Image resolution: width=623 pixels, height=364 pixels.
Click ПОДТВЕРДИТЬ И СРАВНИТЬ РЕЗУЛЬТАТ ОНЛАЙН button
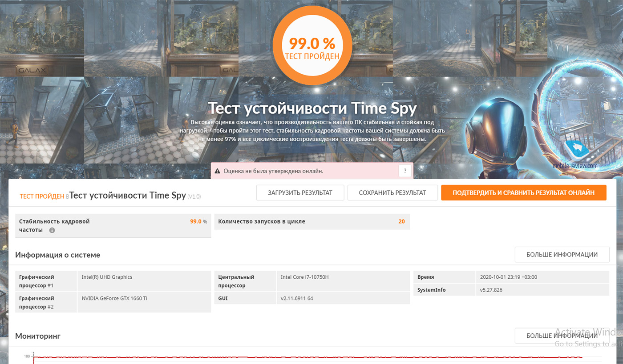(x=524, y=193)
